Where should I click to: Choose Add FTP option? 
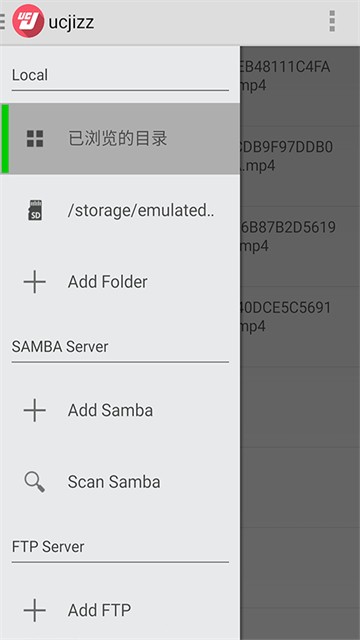pyautogui.click(x=120, y=610)
